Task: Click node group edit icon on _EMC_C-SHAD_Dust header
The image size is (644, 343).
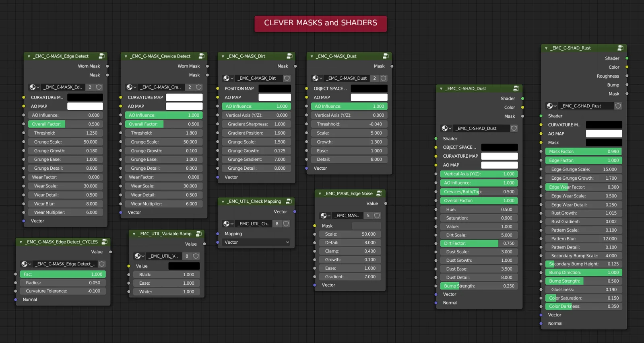Action: pyautogui.click(x=516, y=88)
